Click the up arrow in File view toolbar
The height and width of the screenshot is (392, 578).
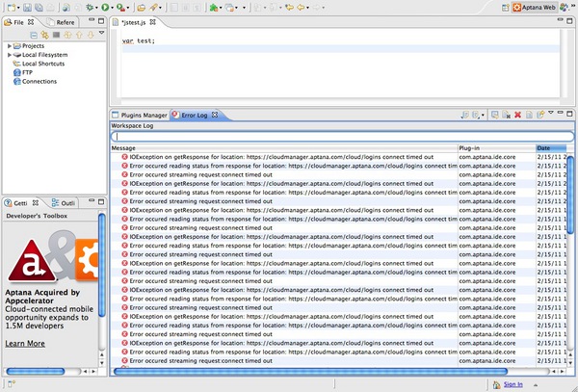[x=79, y=35]
